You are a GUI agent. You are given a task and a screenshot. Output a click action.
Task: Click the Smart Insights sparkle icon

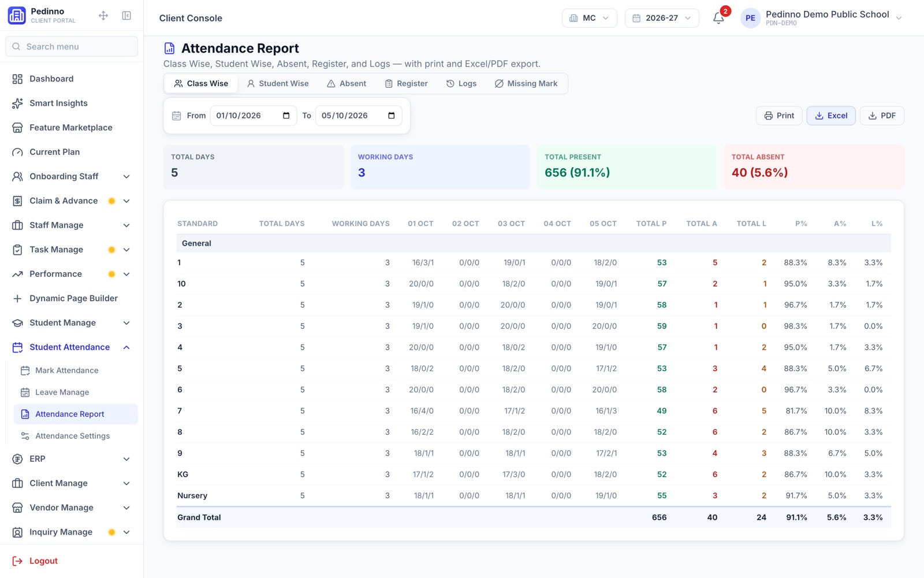tap(17, 103)
